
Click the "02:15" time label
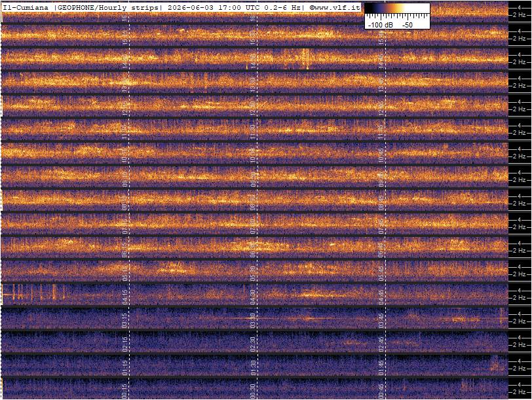pos(124,344)
